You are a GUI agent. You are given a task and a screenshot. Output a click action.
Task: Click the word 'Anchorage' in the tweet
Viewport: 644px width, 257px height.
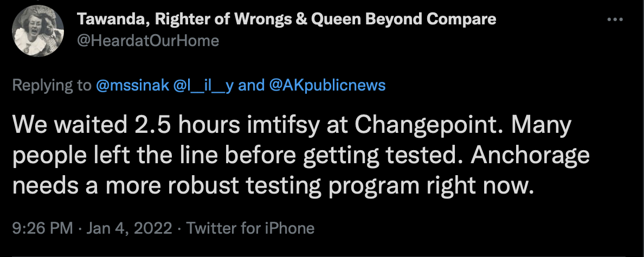tap(530, 155)
